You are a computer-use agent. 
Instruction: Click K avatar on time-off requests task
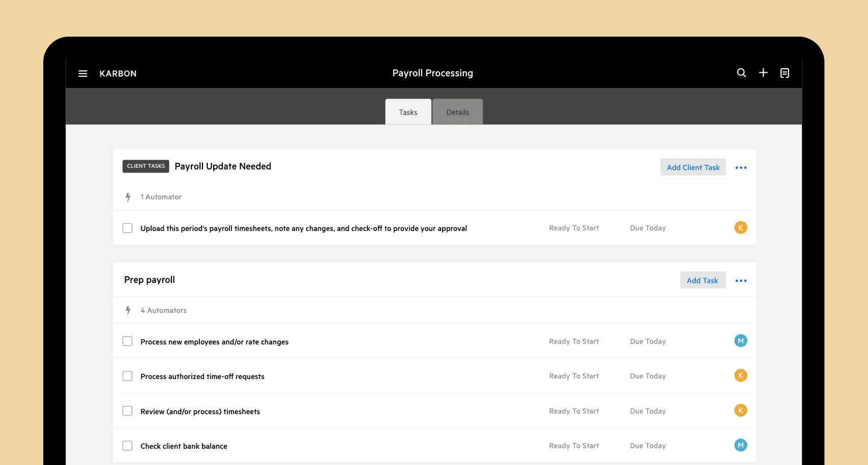741,375
